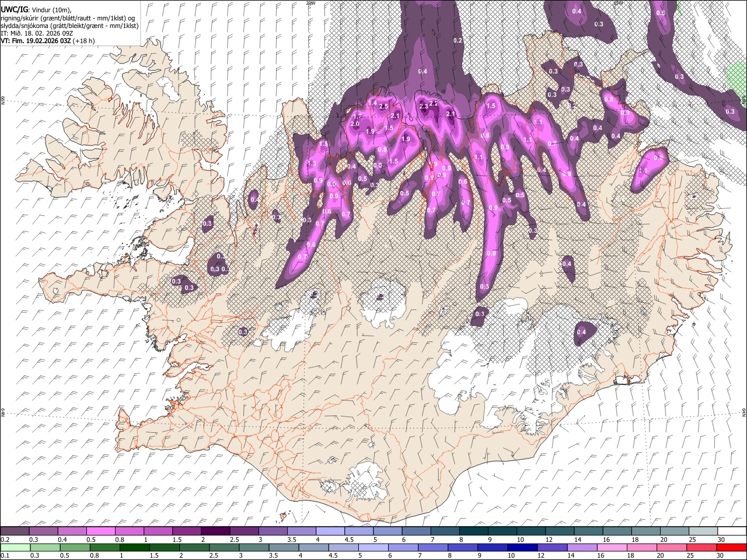Select the dark mauve 0.2 swatch, upper legend row
Viewport: 747px width, 560px height.
click(15, 531)
